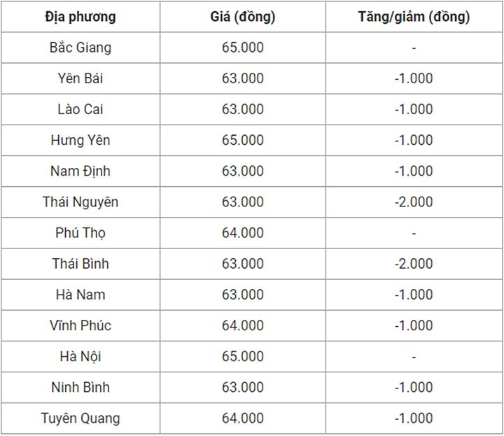Select the Yên Bái location cell

click(80, 78)
